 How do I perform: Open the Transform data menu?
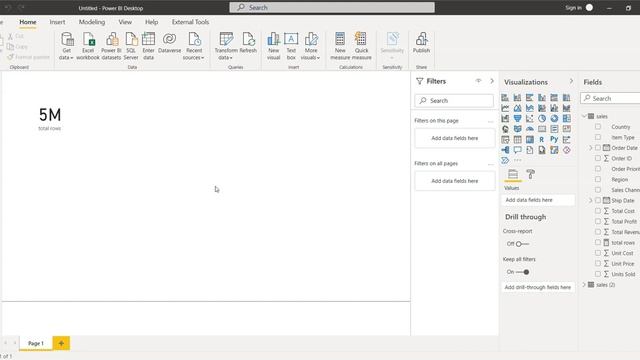[226, 46]
